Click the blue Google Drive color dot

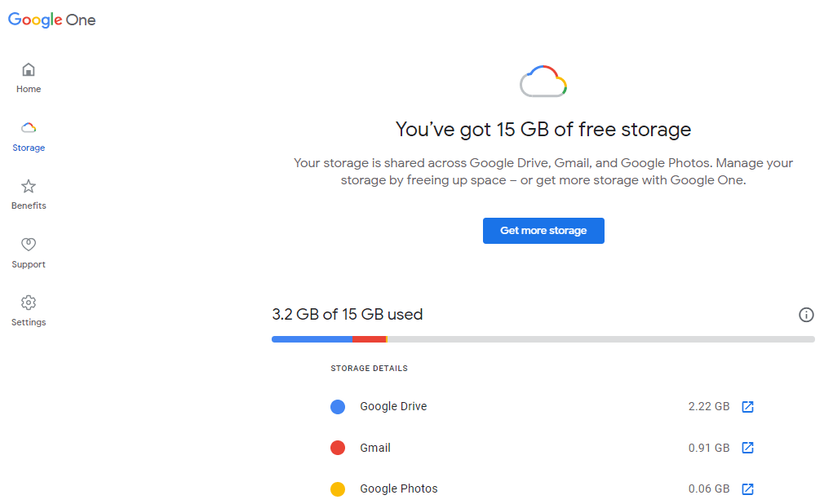click(338, 406)
